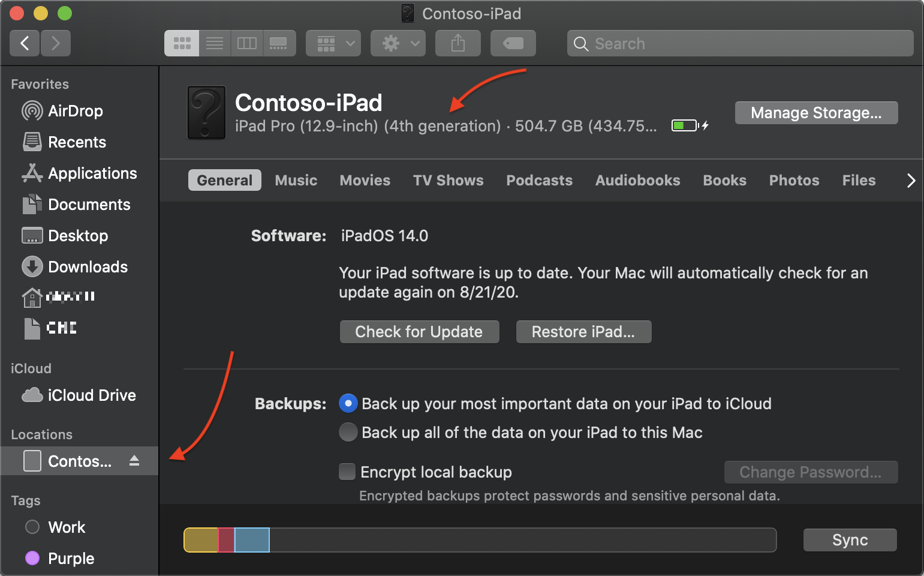The height and width of the screenshot is (576, 924).
Task: Click the Sync button
Action: pos(850,540)
